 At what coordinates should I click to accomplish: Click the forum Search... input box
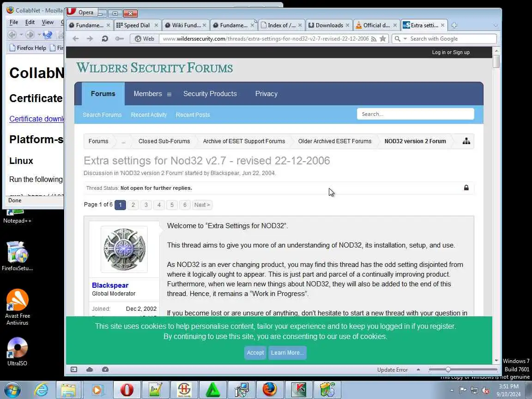click(x=415, y=114)
